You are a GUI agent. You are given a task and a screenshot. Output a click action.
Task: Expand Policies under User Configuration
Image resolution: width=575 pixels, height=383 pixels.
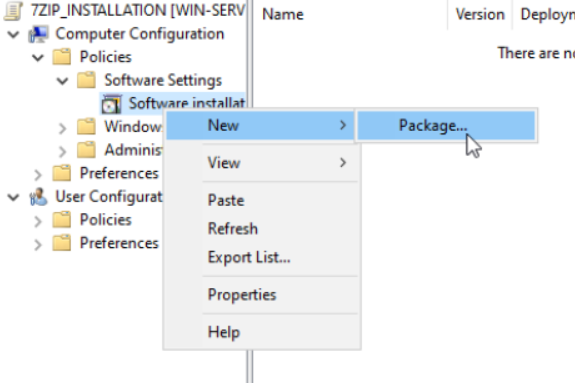38,221
